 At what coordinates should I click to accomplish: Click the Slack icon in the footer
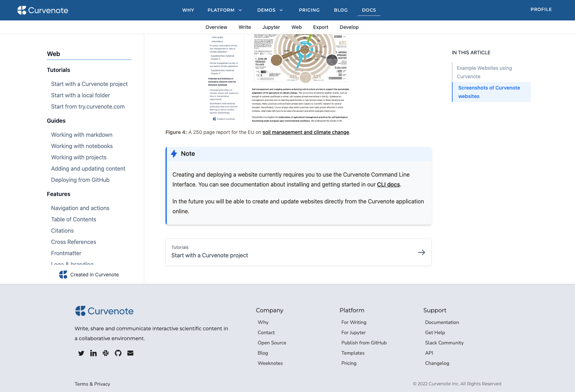tap(105, 353)
